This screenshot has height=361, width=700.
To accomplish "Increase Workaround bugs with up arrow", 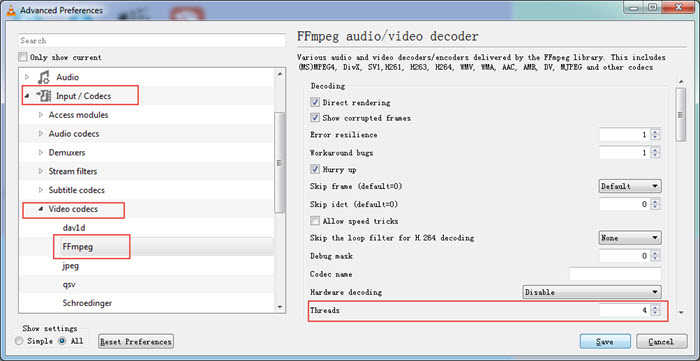I will click(x=655, y=150).
